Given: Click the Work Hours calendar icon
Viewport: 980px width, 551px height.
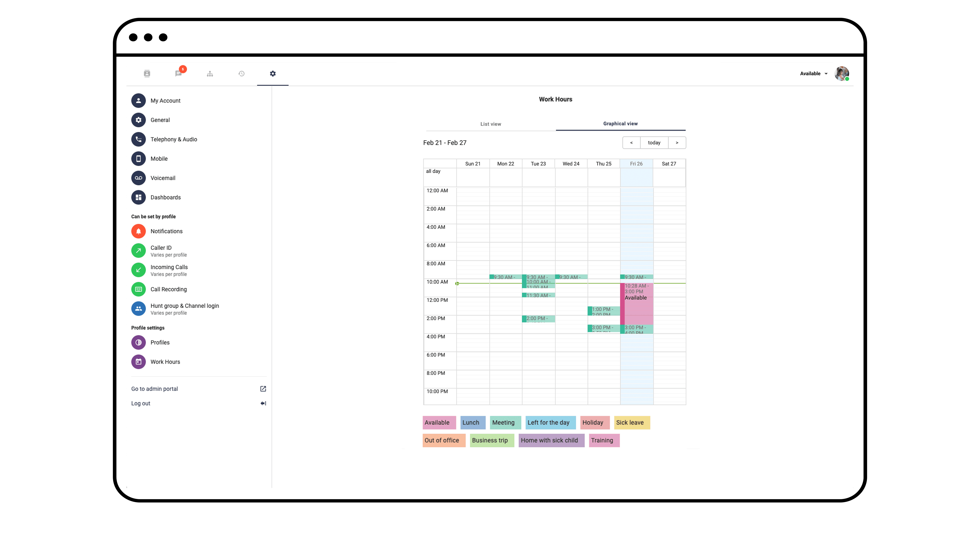Looking at the screenshot, I should pos(138,362).
